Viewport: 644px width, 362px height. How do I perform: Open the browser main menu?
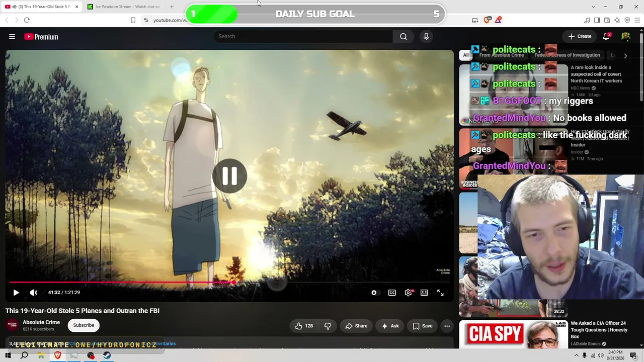pos(637,20)
